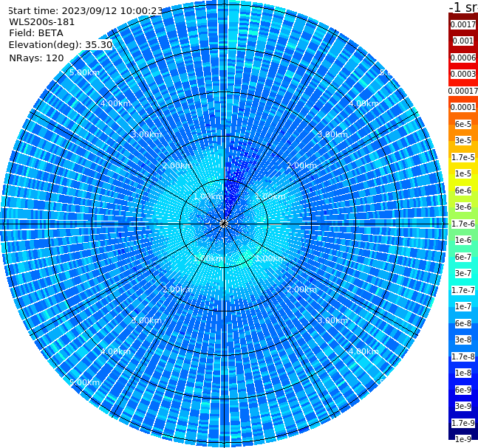
Task: Select the 1.7e-8 colorbar label
Action: pos(463,356)
